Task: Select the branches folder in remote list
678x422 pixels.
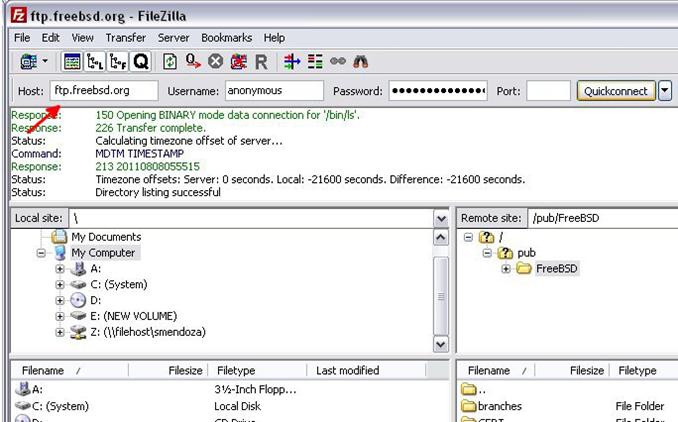Action: tap(499, 406)
